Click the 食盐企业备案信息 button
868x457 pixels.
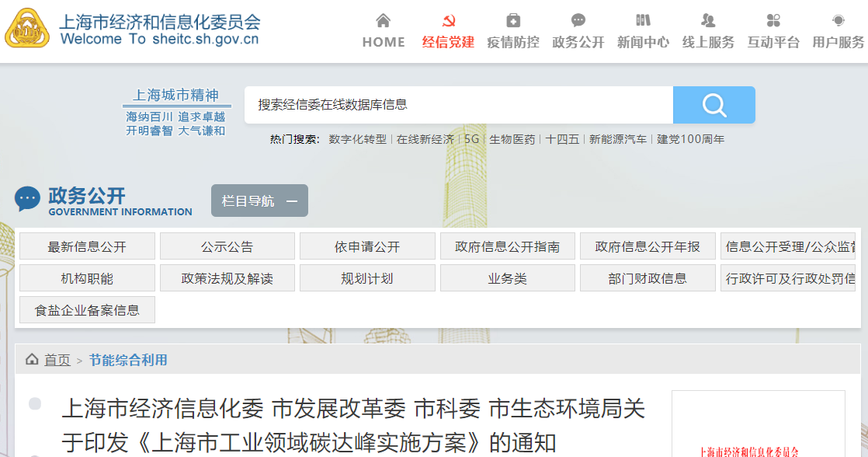pyautogui.click(x=87, y=310)
